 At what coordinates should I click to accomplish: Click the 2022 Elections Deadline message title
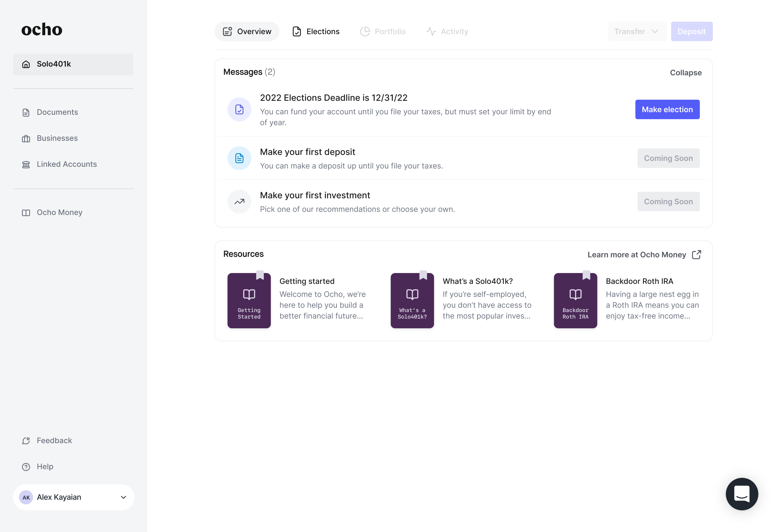(334, 98)
